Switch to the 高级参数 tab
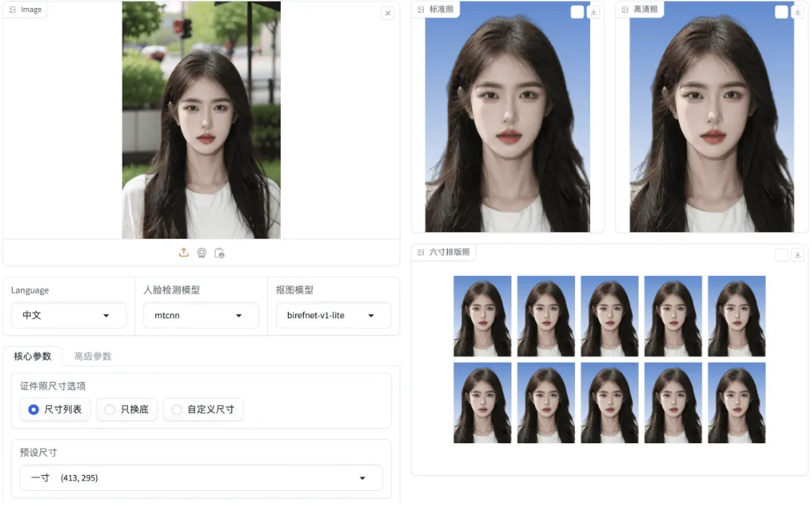Screen dimensions: 812x506 (x=93, y=356)
